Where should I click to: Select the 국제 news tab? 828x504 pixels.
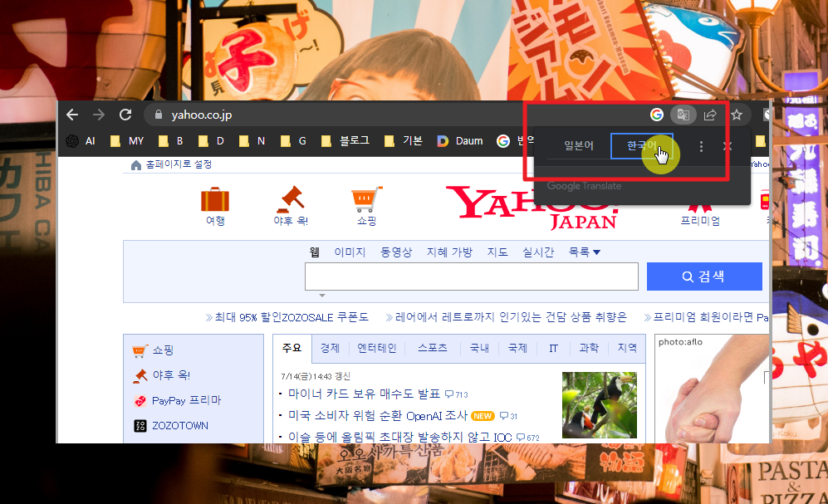[517, 348]
